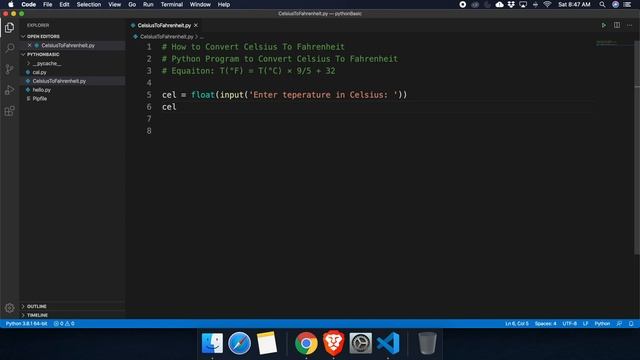The image size is (640, 360).
Task: Click CelsiusToFahrenheit.py in the breadcrumb
Action: pyautogui.click(x=167, y=37)
